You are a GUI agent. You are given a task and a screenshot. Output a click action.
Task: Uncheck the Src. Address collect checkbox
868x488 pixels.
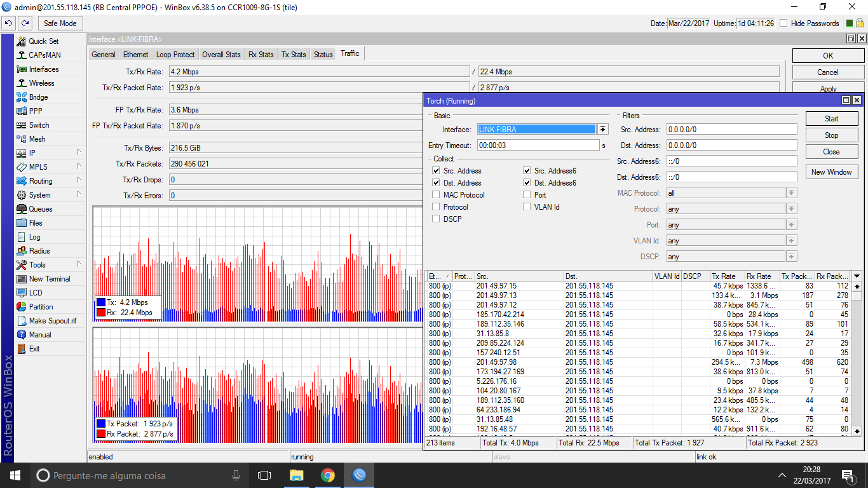(x=436, y=171)
